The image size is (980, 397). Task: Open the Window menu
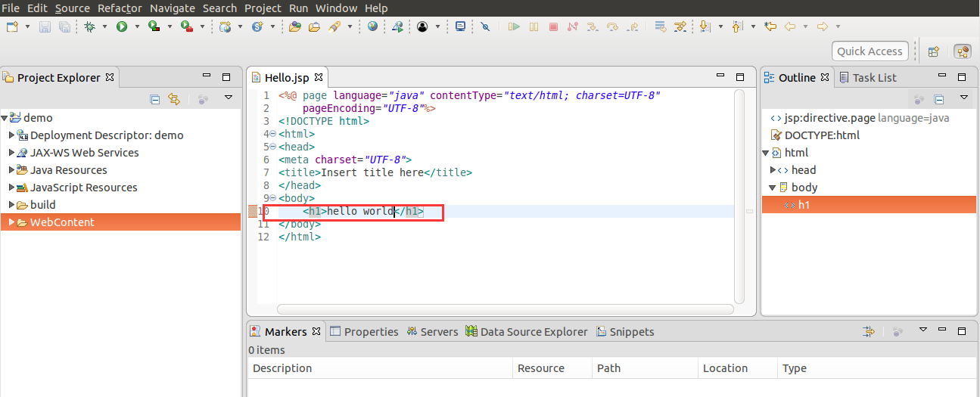336,8
